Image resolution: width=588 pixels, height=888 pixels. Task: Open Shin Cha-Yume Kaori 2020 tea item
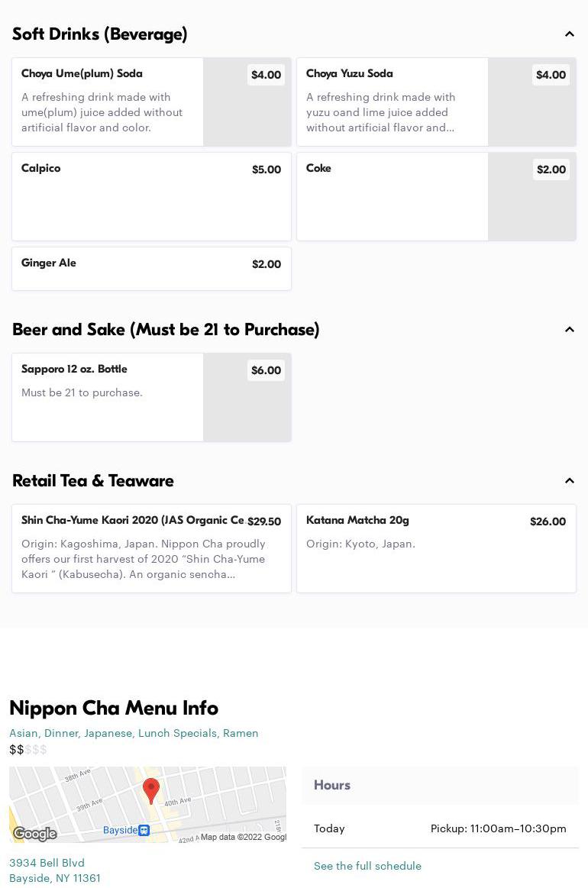tap(151, 548)
